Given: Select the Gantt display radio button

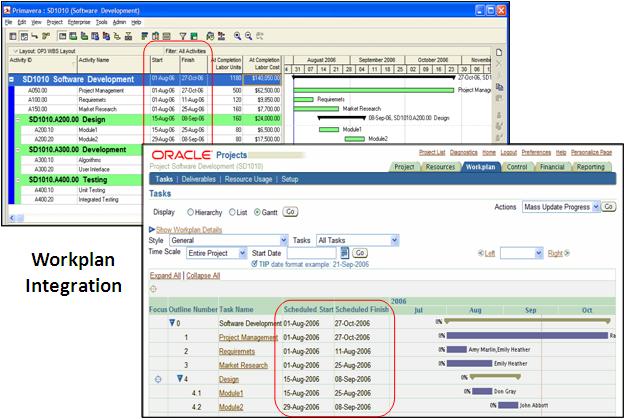Looking at the screenshot, I should pos(258,212).
